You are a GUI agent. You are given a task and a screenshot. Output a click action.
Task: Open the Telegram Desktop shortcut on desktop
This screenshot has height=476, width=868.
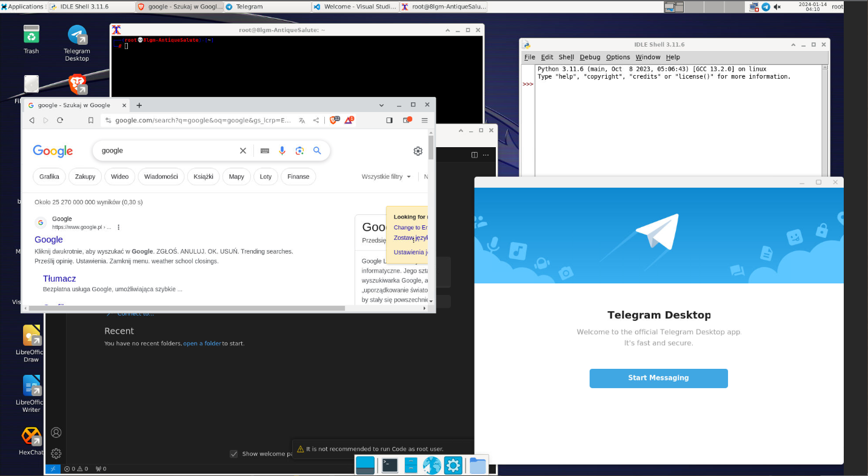pyautogui.click(x=77, y=43)
